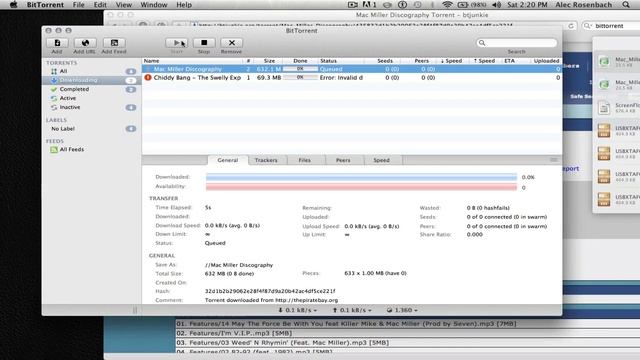Open the Edit menu
Image resolution: width=640 pixels, height=360 pixels.
tap(100, 5)
